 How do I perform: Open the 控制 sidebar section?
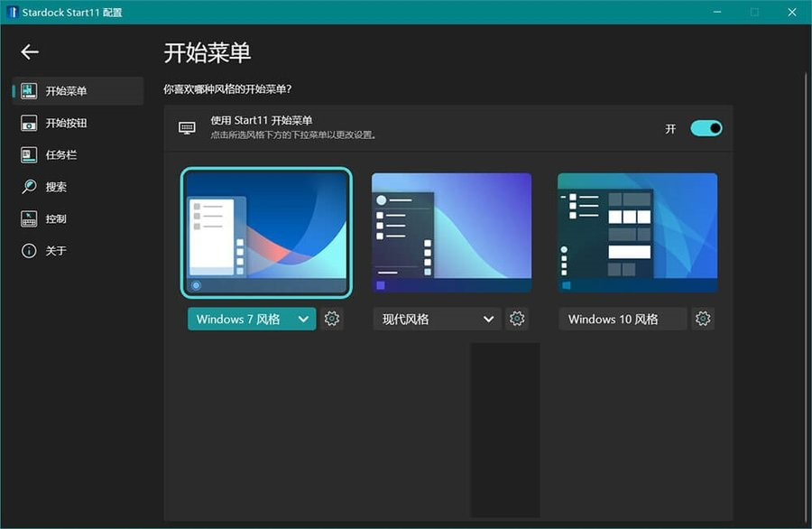78,218
